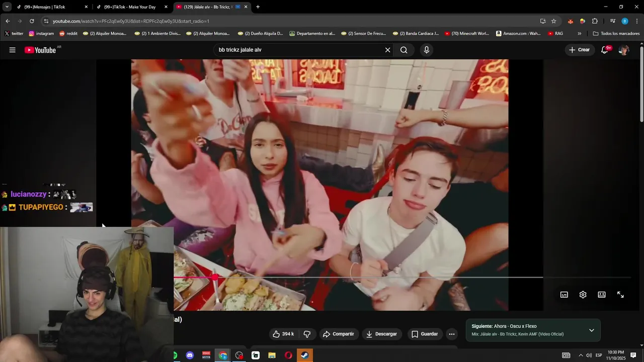644x362 pixels.
Task: Open the Chrome extensions puzzle icon
Action: coord(595,21)
